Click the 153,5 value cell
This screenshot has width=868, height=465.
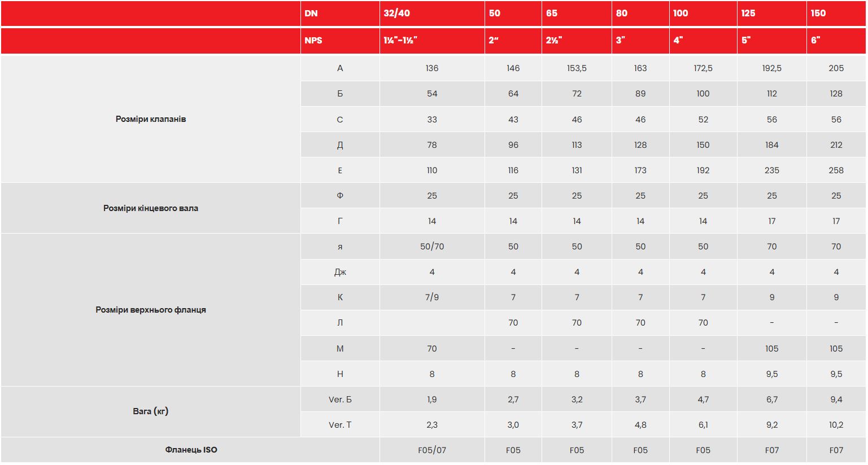pyautogui.click(x=577, y=68)
